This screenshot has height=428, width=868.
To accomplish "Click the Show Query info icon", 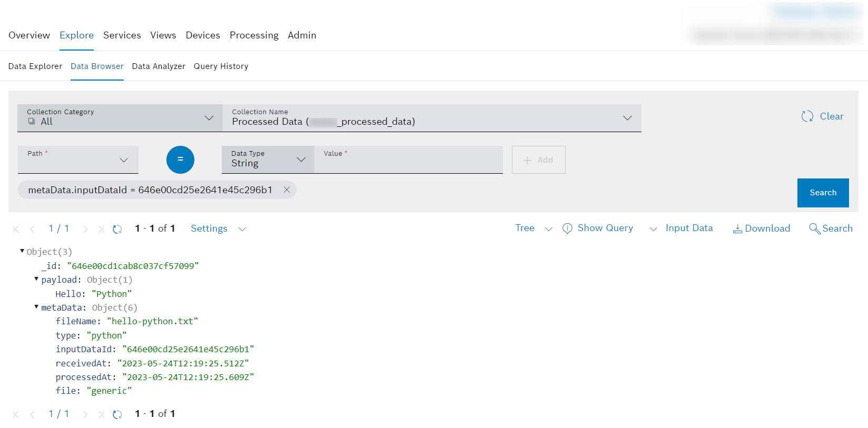I will tap(567, 228).
